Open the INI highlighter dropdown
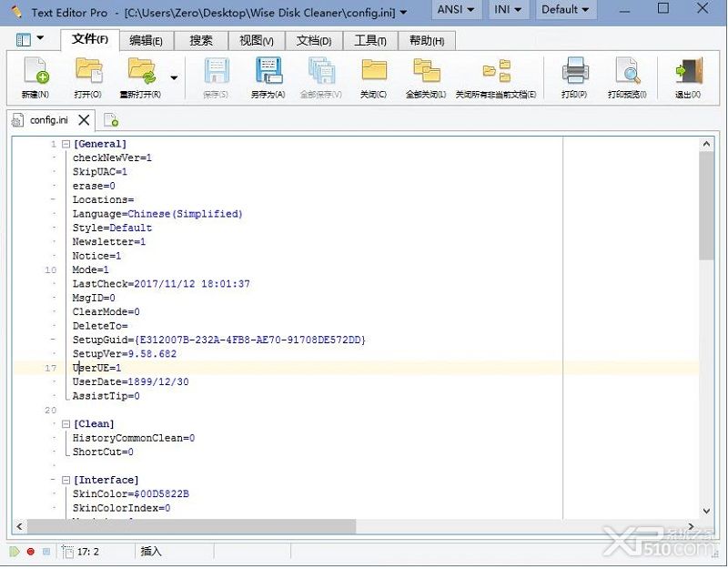The height and width of the screenshot is (569, 728). pyautogui.click(x=508, y=10)
